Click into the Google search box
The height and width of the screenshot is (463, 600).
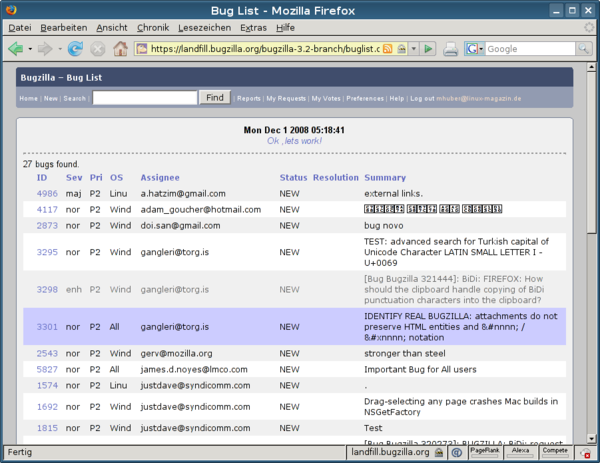point(530,49)
